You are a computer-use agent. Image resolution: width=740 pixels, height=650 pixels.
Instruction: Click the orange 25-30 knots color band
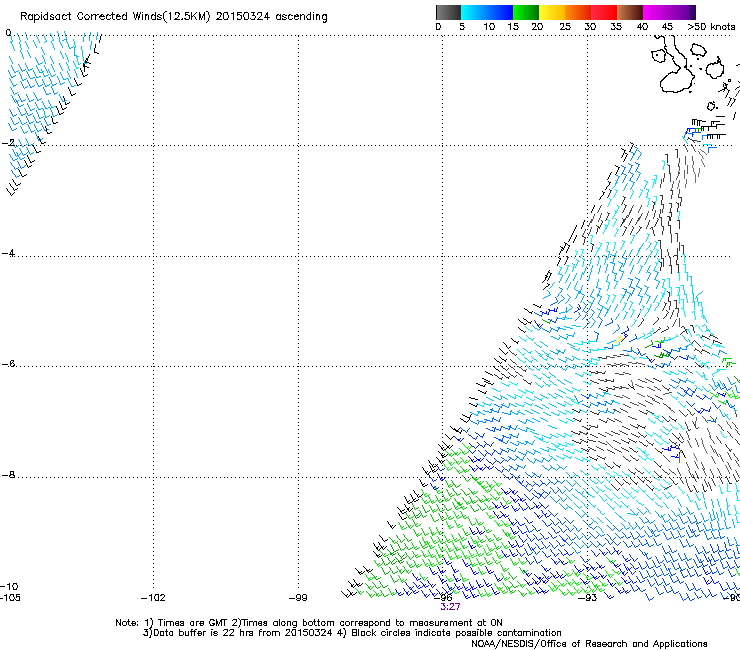(x=578, y=12)
